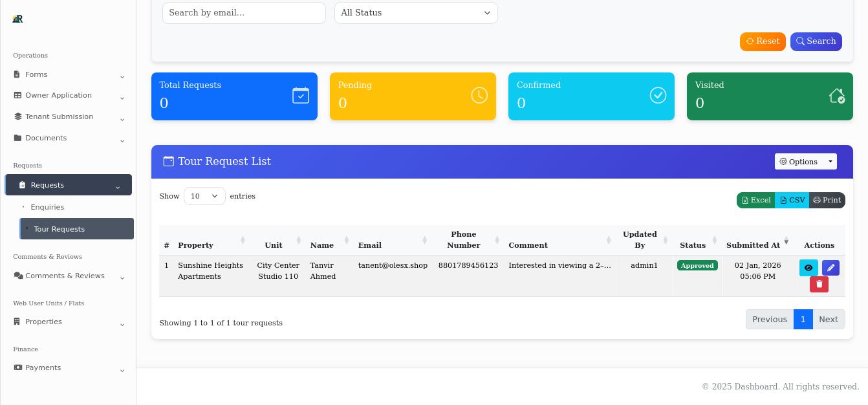868x405 pixels.
Task: Print the tour request list
Action: pyautogui.click(x=827, y=200)
